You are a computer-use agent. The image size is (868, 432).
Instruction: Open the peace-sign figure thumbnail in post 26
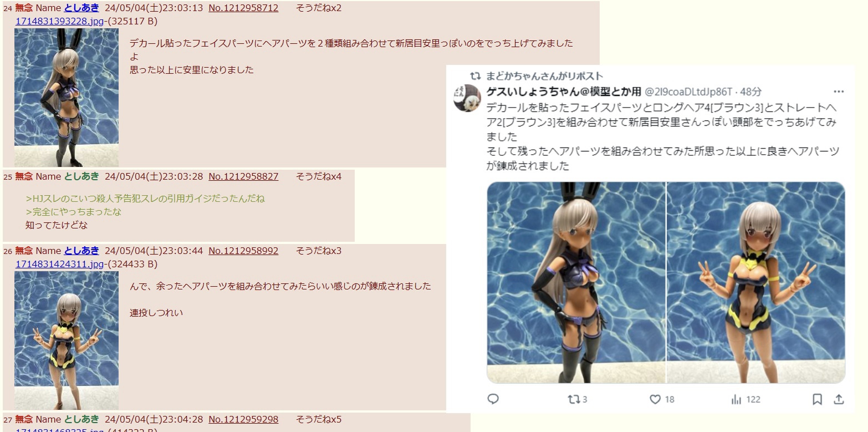[67, 340]
